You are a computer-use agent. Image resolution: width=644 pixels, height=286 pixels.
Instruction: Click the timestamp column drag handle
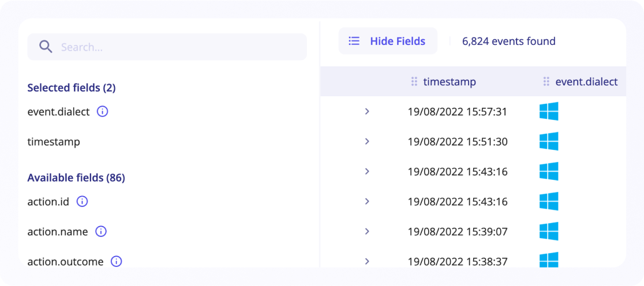[x=414, y=82]
